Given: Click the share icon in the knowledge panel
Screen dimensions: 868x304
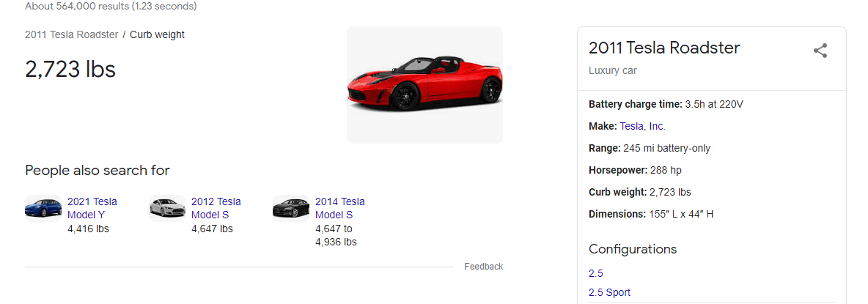Looking at the screenshot, I should pos(820,51).
